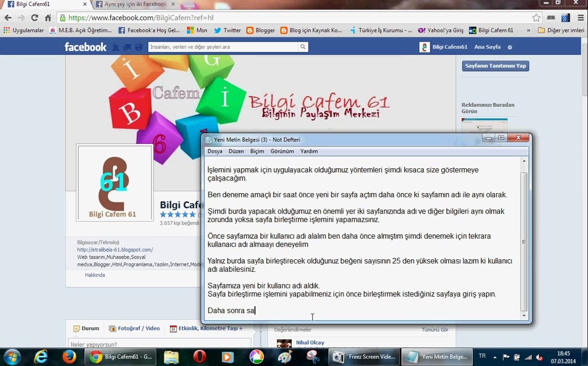Expand more bookmarks chevron
This screenshot has height=366, width=588.
pyautogui.click(x=529, y=30)
